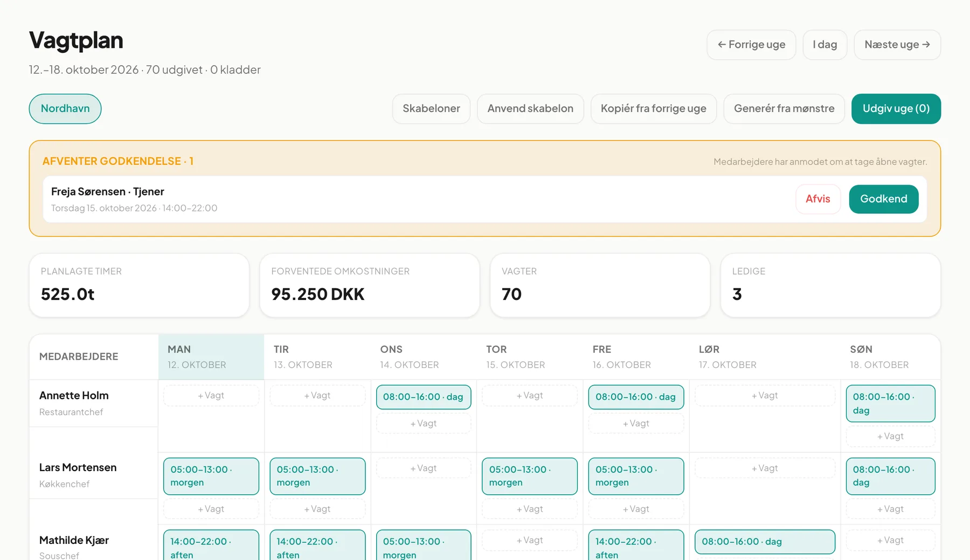Open Lars Mortensen's Tuesday morgen shift

pyautogui.click(x=317, y=476)
